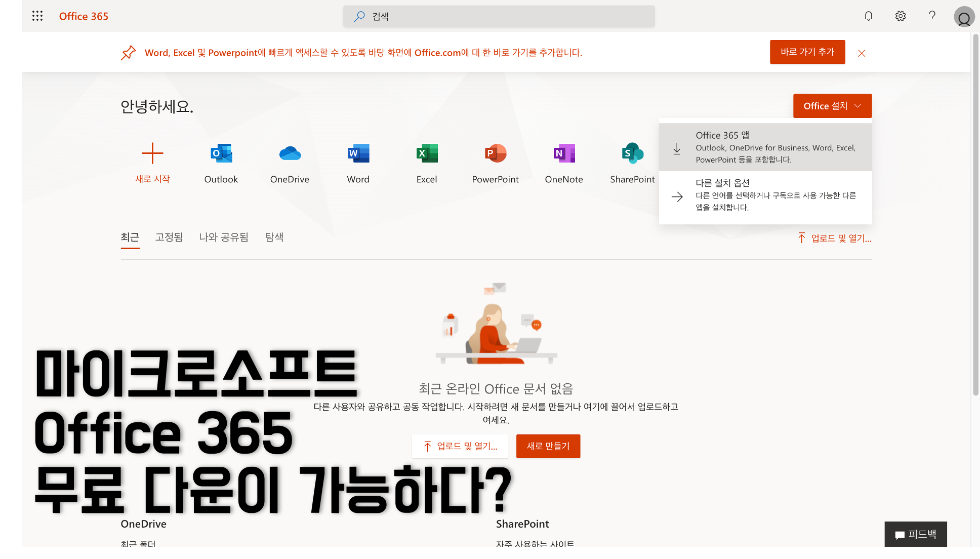Click the feedback speech bubble icon
Viewport: 980px width, 559px height.
pyautogui.click(x=900, y=535)
